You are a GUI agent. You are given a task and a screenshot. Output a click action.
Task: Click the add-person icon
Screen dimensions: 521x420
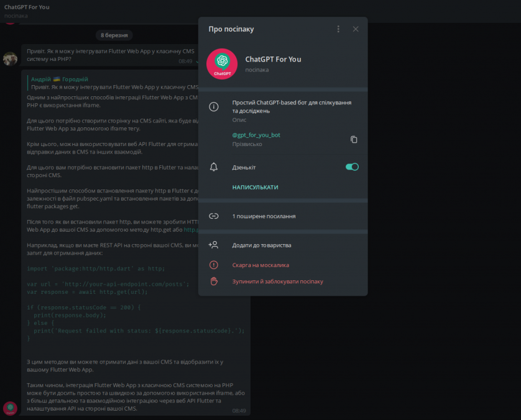(213, 245)
